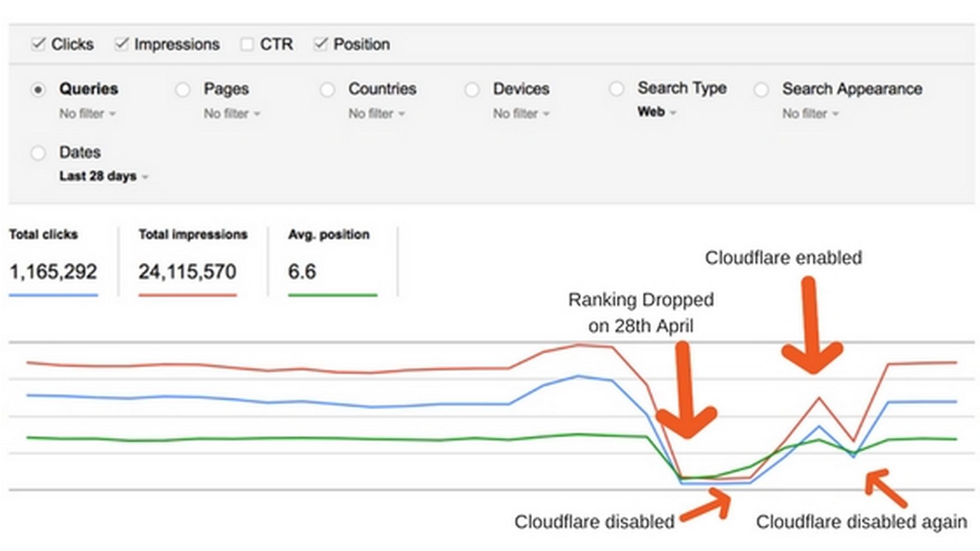Viewport: 980px width, 551px height.
Task: Click the Queries label
Action: coord(89,89)
